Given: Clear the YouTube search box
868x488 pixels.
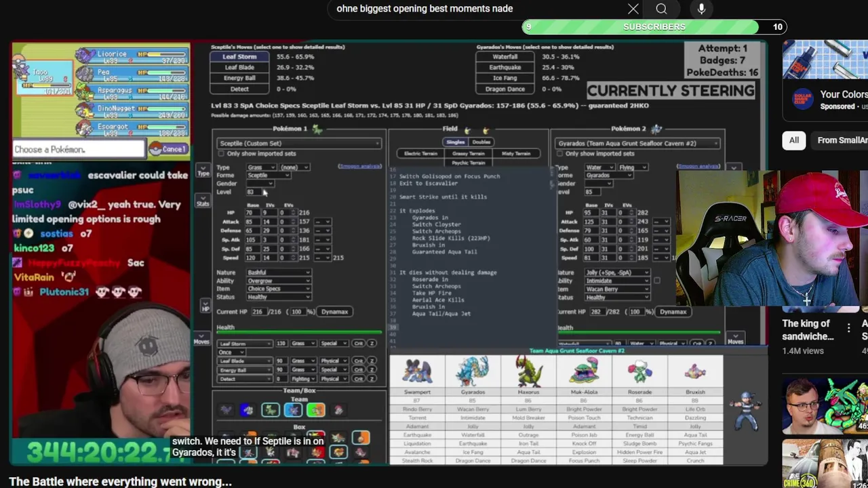Looking at the screenshot, I should tap(633, 9).
